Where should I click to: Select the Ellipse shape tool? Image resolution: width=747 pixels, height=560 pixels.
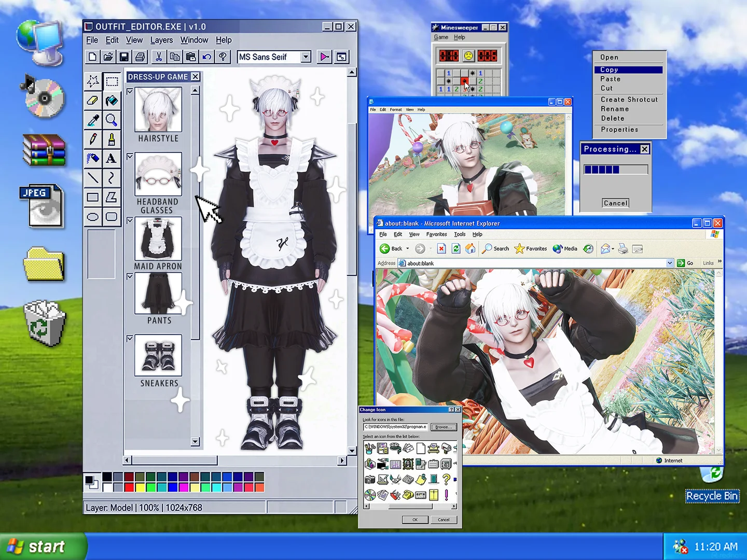click(x=93, y=217)
